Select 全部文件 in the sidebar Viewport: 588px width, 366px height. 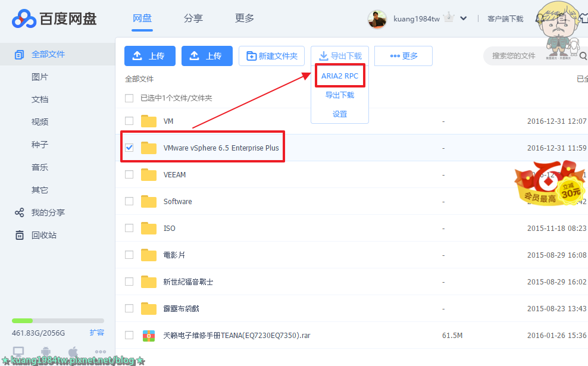[x=57, y=54]
